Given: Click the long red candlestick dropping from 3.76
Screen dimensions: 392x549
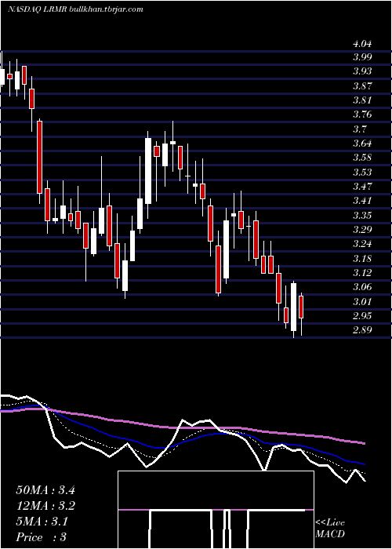Looking at the screenshot, I should 39,157.
